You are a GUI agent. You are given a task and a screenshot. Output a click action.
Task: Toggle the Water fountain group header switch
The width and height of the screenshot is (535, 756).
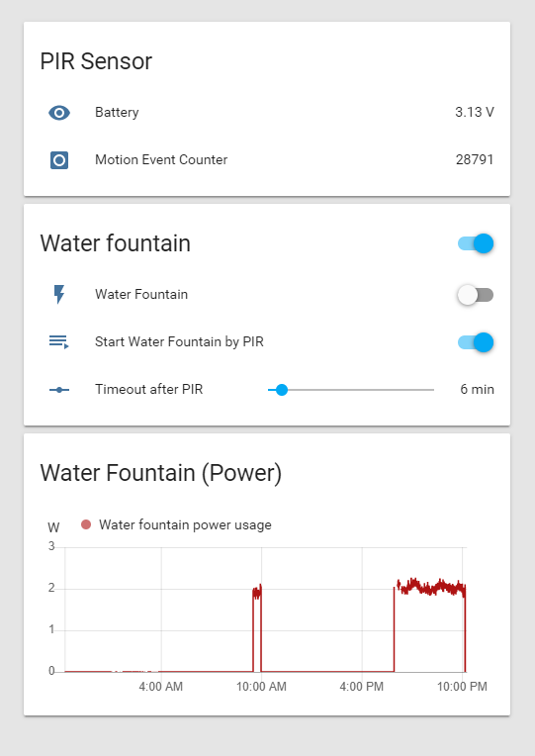pos(476,243)
